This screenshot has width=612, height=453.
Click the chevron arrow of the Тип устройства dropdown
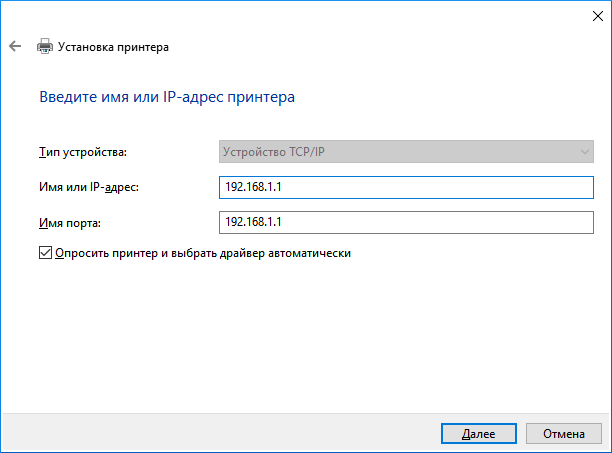pyautogui.click(x=584, y=152)
